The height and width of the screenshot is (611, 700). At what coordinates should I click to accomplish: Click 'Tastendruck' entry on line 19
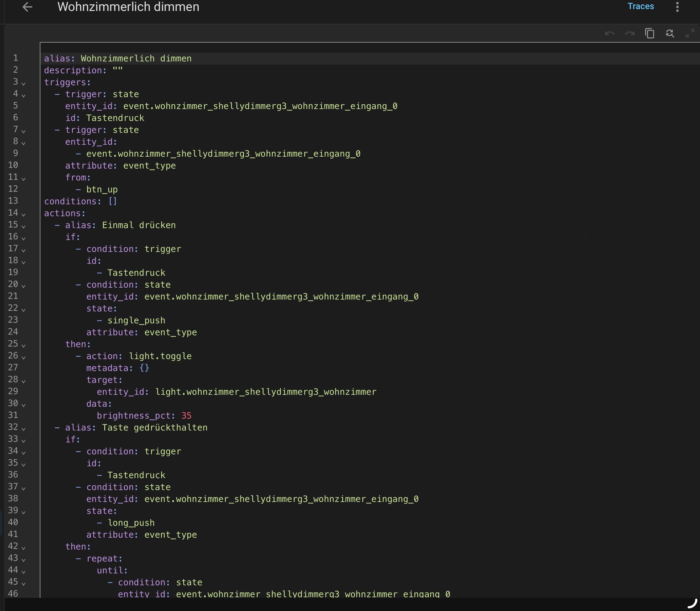click(x=136, y=273)
